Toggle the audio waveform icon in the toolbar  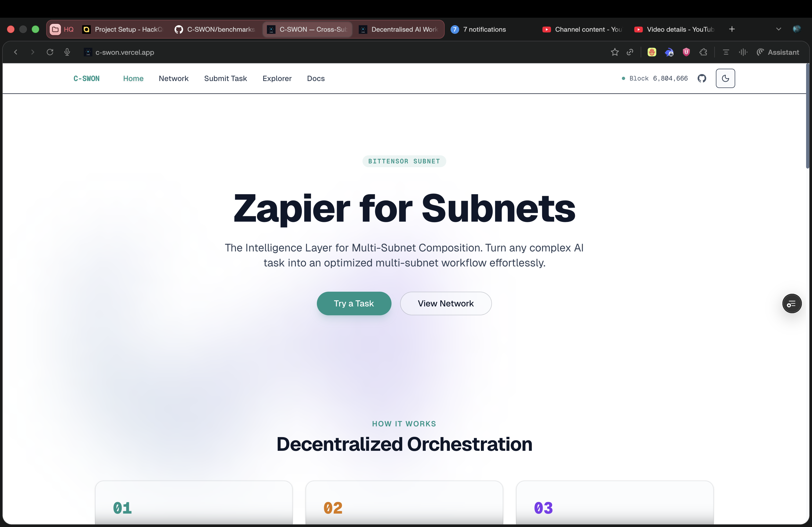[743, 52]
